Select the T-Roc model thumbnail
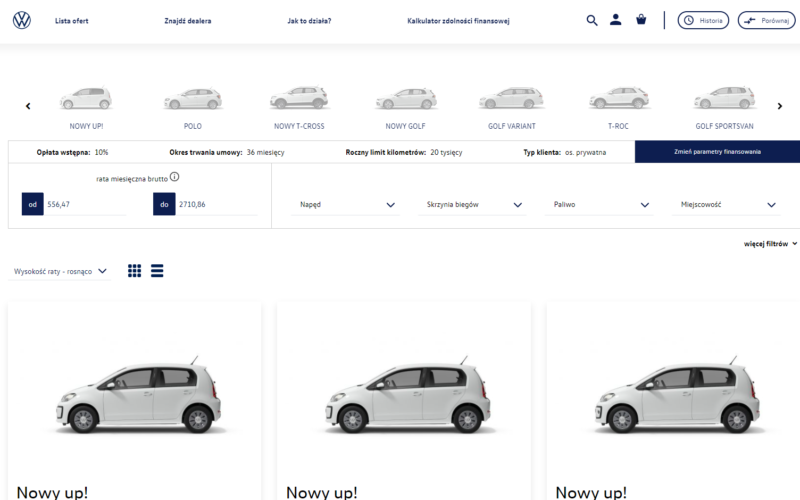 [618, 108]
